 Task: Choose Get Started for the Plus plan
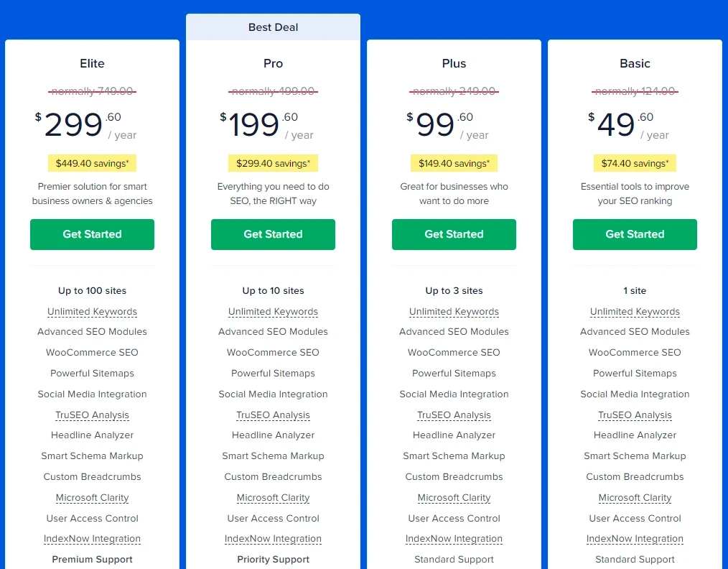click(x=454, y=234)
